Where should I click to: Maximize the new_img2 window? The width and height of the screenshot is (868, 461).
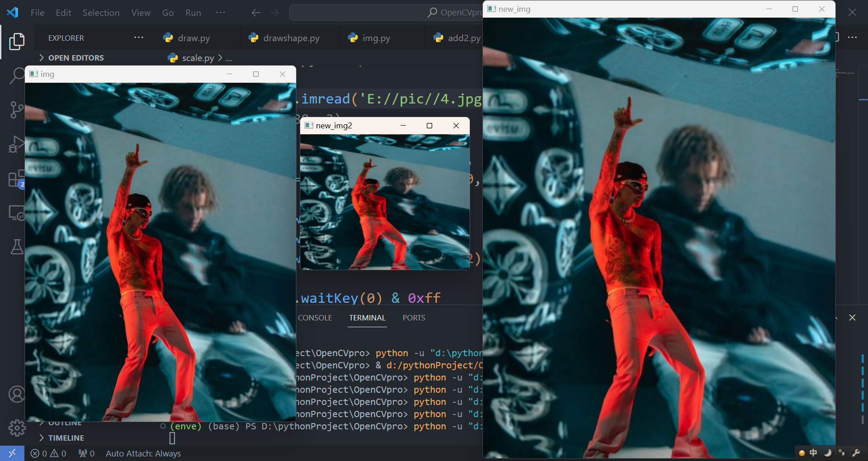click(429, 126)
